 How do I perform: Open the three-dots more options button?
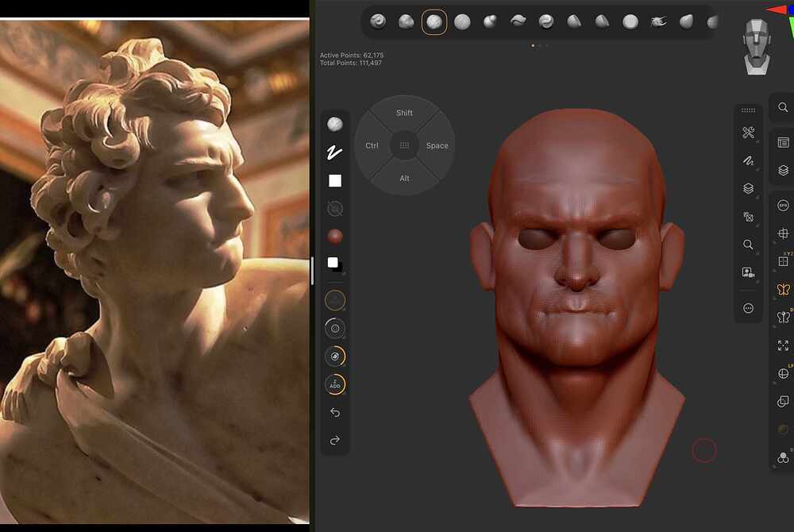[748, 308]
